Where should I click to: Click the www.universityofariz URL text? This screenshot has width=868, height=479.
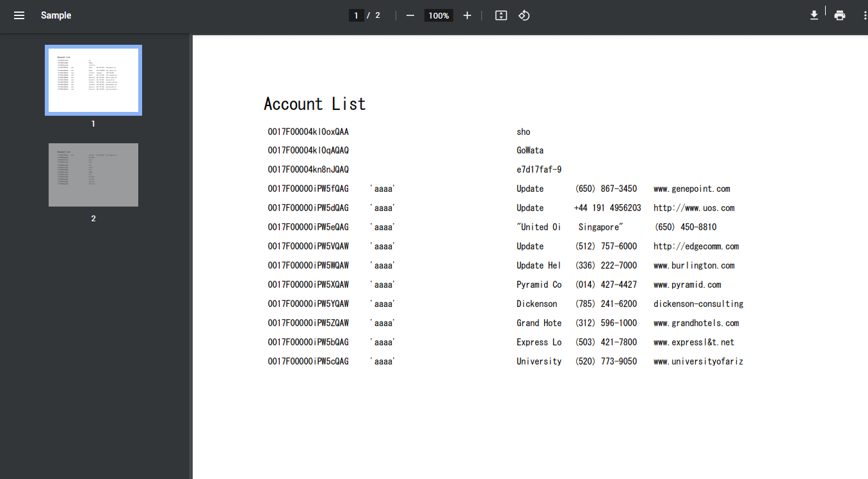click(x=698, y=361)
